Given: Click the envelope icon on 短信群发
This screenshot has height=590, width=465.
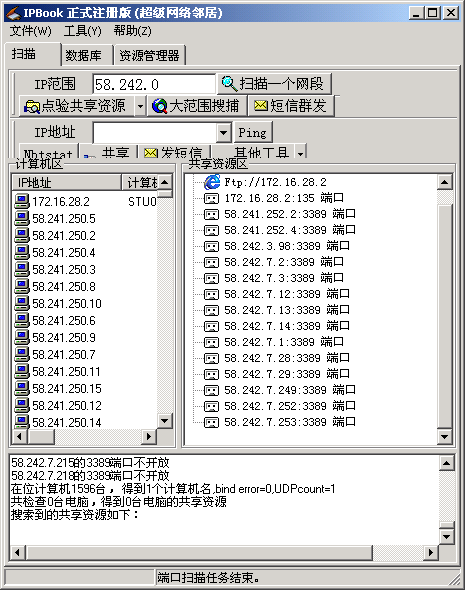Looking at the screenshot, I should click(x=261, y=105).
